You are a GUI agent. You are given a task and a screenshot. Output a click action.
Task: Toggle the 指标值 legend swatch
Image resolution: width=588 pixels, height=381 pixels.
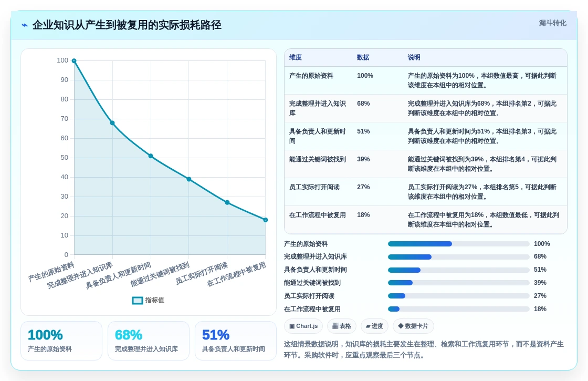(x=138, y=300)
